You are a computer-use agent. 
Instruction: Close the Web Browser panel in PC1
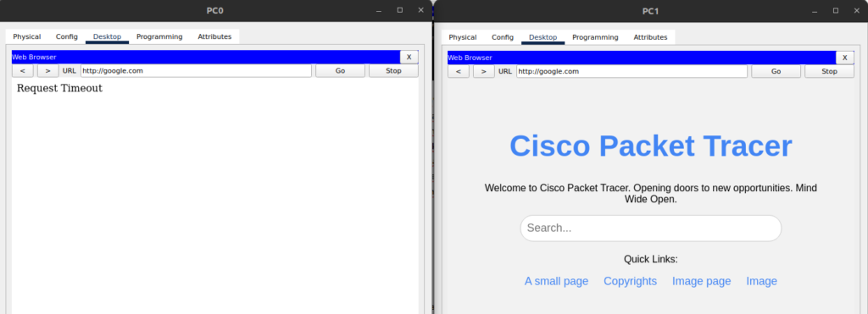[845, 58]
